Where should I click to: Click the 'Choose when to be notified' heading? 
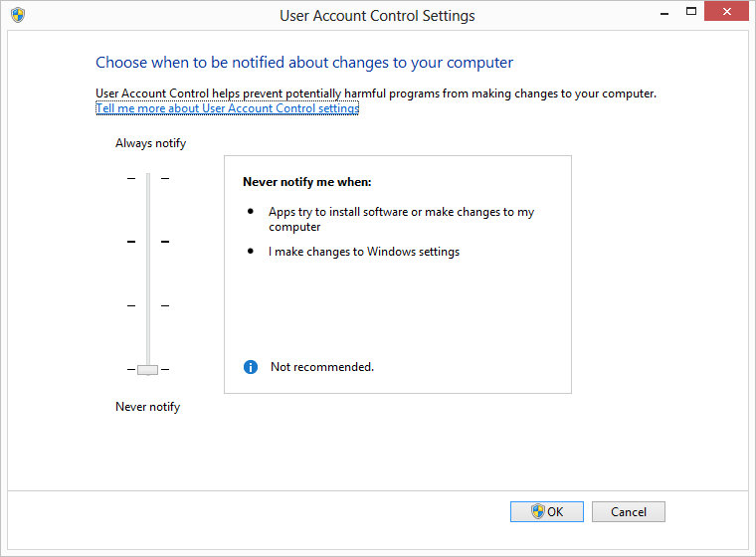(304, 63)
